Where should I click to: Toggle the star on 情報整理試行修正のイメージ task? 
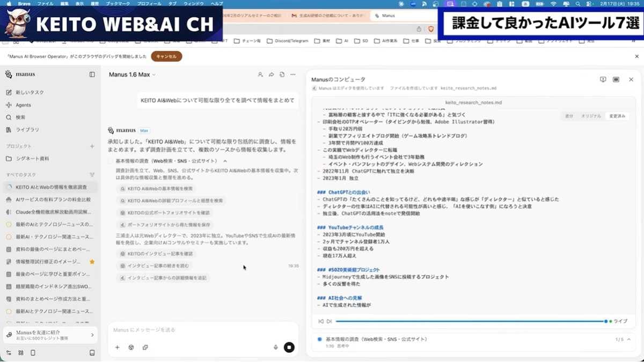coord(92,261)
